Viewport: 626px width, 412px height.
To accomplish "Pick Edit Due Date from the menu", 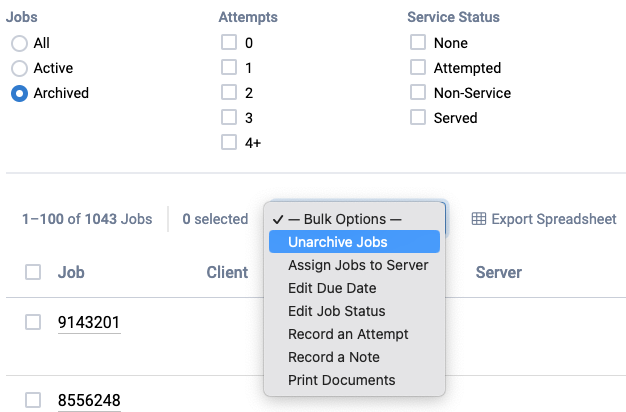I will (x=332, y=288).
